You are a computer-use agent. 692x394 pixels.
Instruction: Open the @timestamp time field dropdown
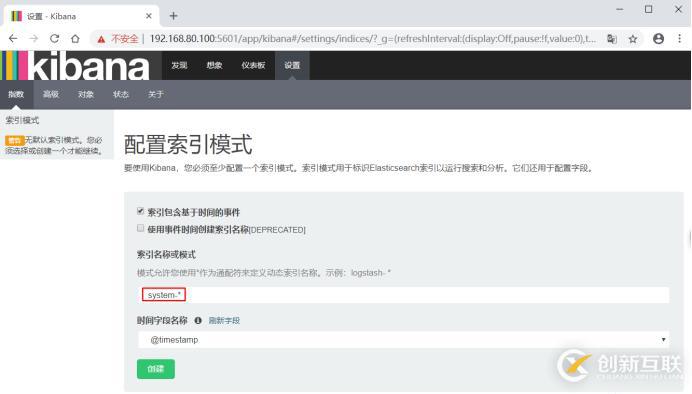[x=403, y=340]
